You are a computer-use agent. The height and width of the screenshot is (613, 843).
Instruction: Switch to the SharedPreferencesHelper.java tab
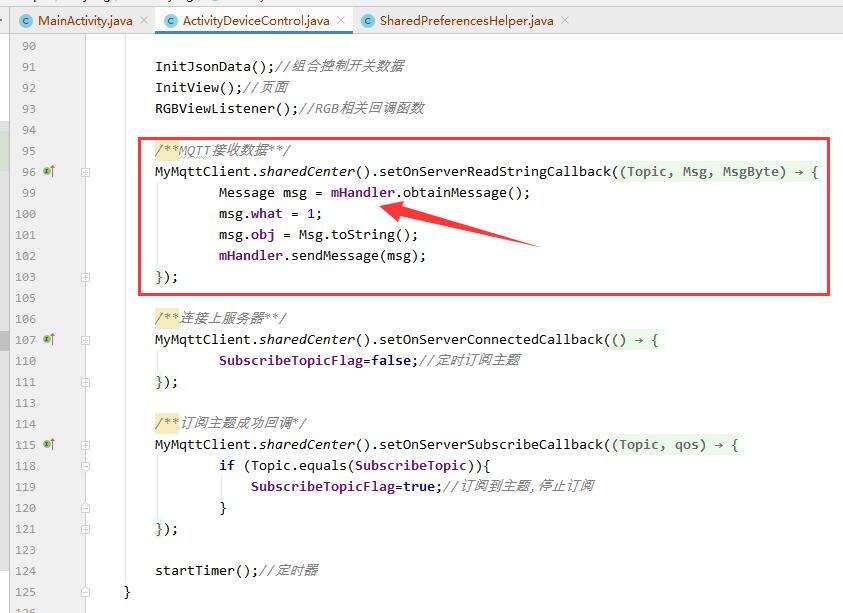tap(466, 20)
